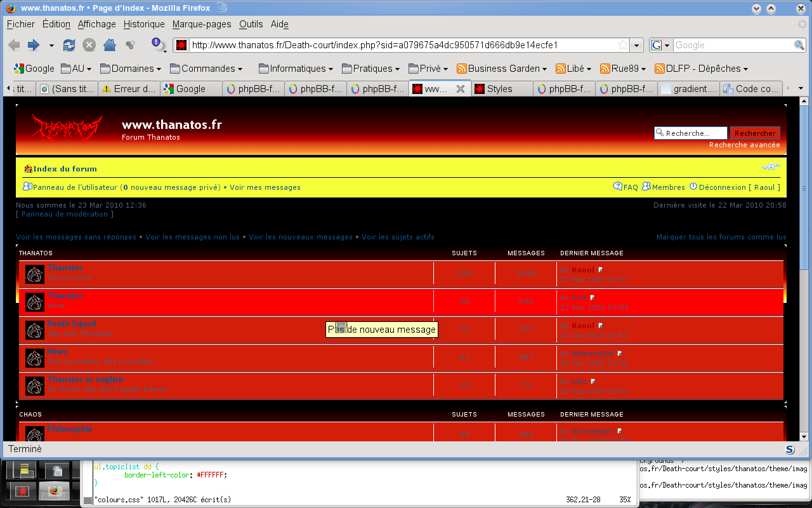The width and height of the screenshot is (812, 508).
Task: Open the Libé feed dropdown
Action: tap(573, 69)
